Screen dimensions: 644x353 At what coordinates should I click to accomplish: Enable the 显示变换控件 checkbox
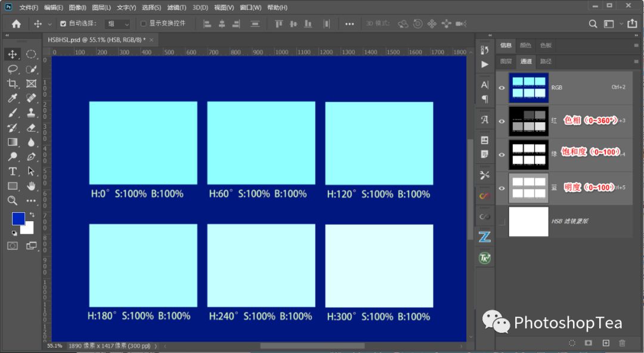pos(143,24)
